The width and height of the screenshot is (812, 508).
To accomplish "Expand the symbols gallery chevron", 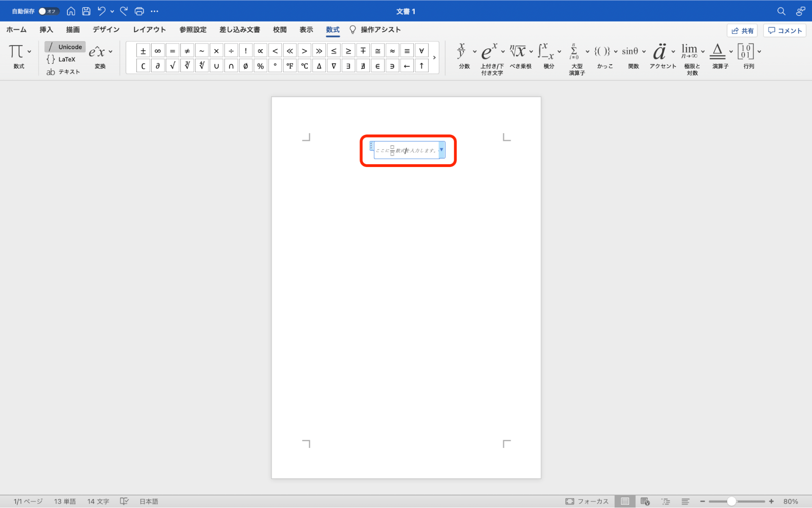I will [x=434, y=58].
